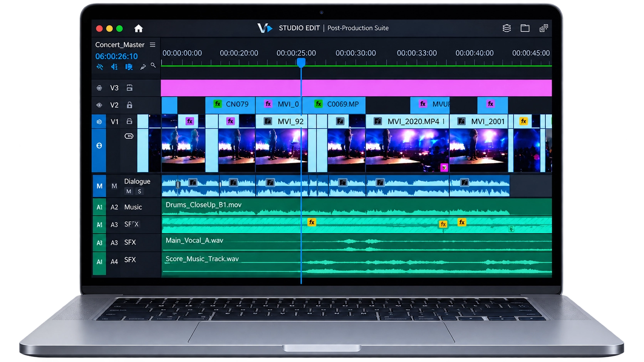The width and height of the screenshot is (644, 362).
Task: Toggle V1 track visibility eye
Action: point(99,122)
